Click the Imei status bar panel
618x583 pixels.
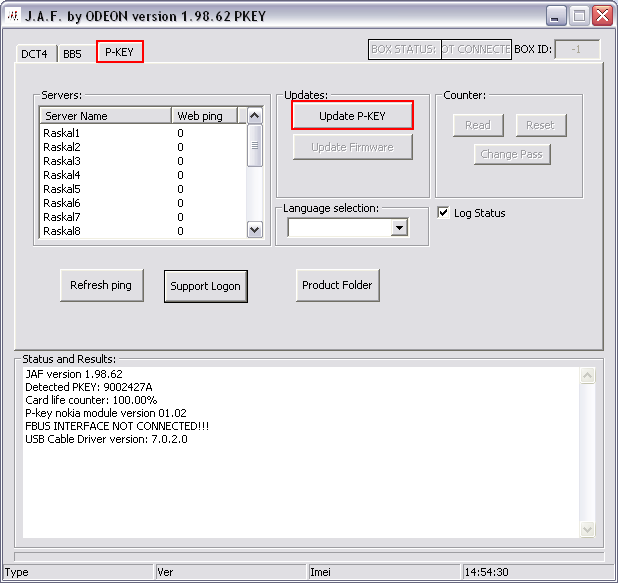point(384,572)
